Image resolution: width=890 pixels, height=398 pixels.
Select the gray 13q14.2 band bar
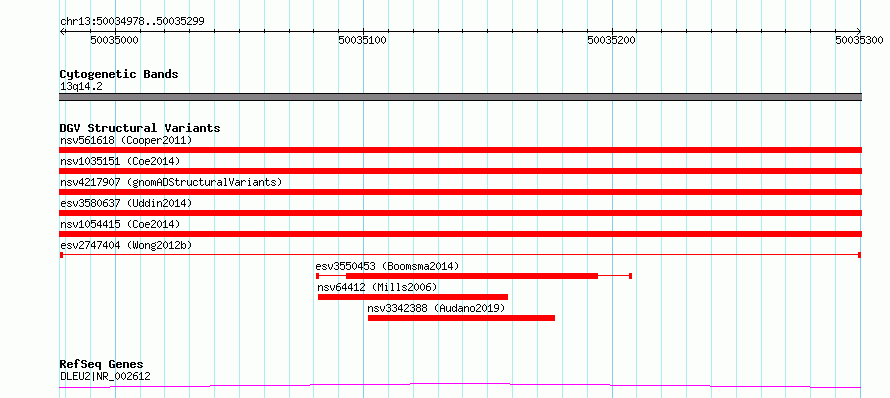click(x=460, y=97)
